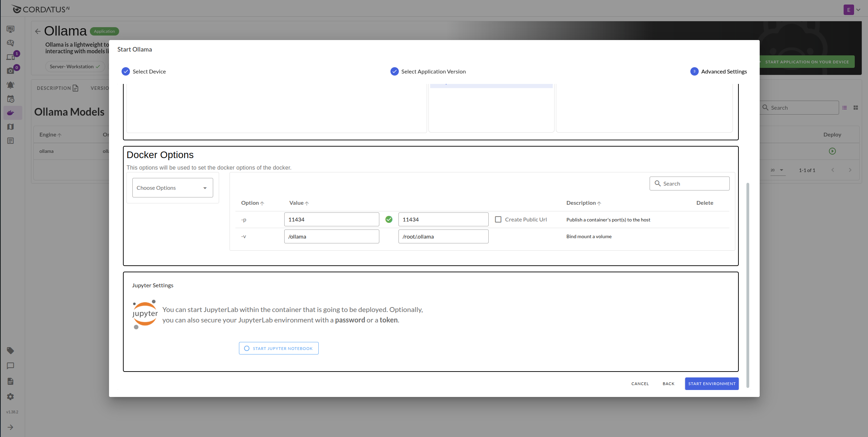Image resolution: width=868 pixels, height=437 pixels.
Task: Sort by Value column
Action: pos(299,203)
